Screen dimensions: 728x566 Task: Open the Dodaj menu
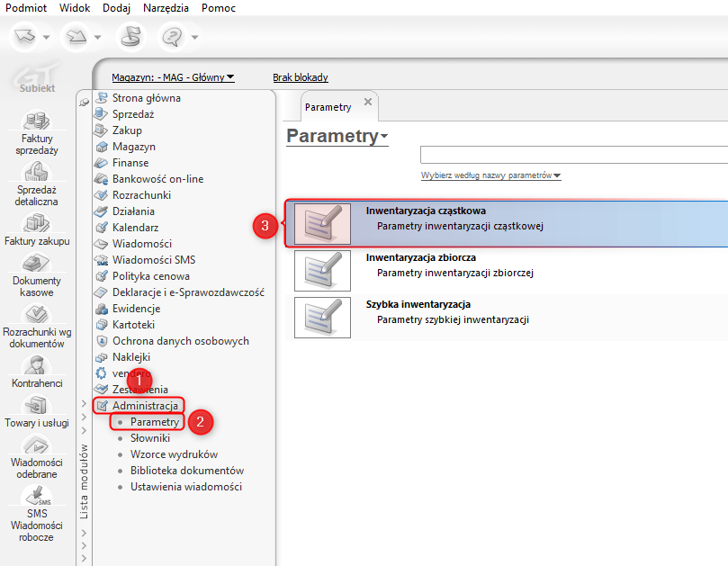coord(117,8)
